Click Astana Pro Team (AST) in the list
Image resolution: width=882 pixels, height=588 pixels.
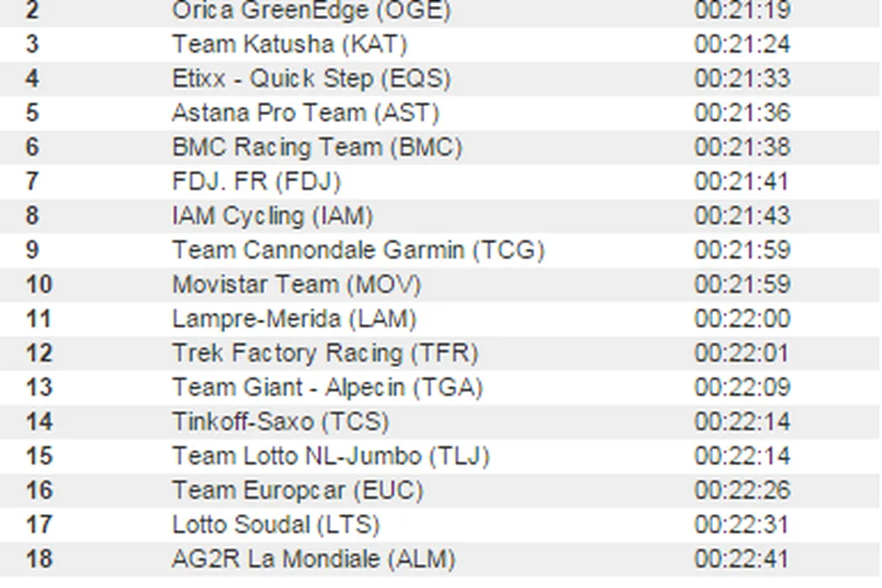305,113
